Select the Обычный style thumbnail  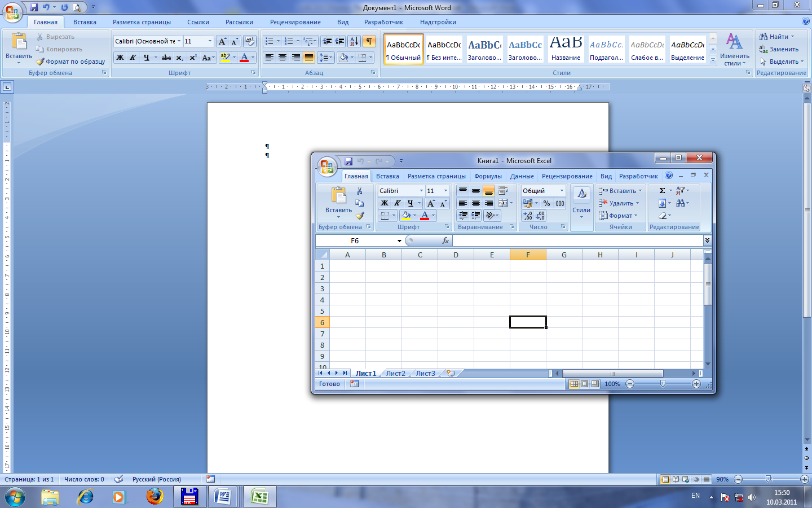[404, 49]
